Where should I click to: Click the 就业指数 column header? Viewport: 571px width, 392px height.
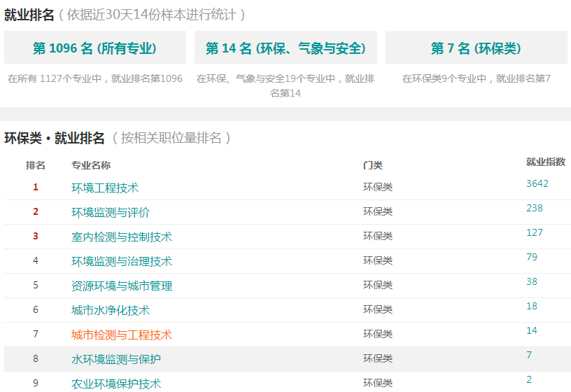click(x=546, y=162)
